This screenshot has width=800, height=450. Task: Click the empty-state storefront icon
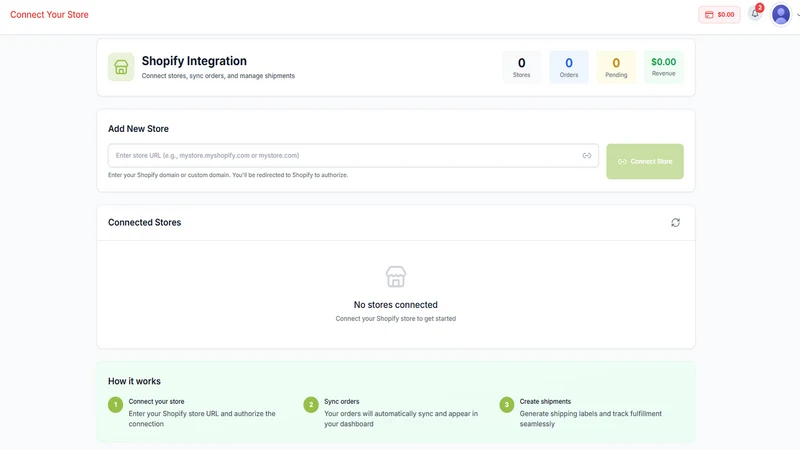point(396,277)
